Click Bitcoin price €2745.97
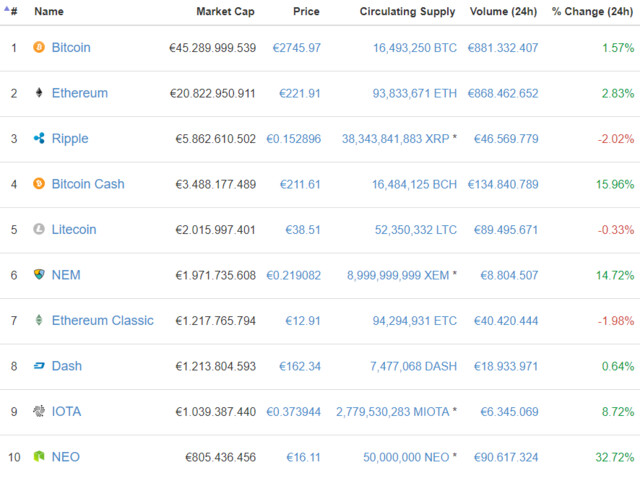This screenshot has width=640, height=478. coord(297,48)
